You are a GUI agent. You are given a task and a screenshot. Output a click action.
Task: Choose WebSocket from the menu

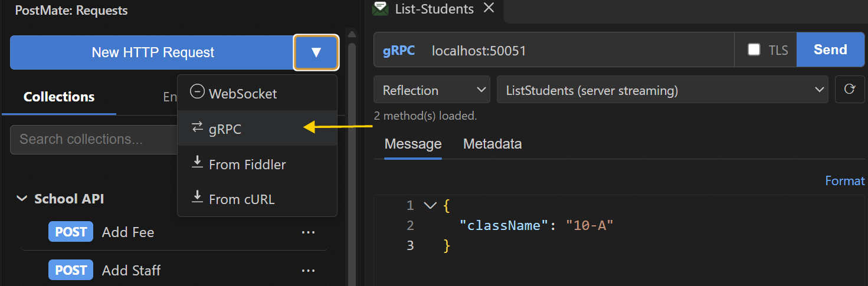(x=257, y=93)
